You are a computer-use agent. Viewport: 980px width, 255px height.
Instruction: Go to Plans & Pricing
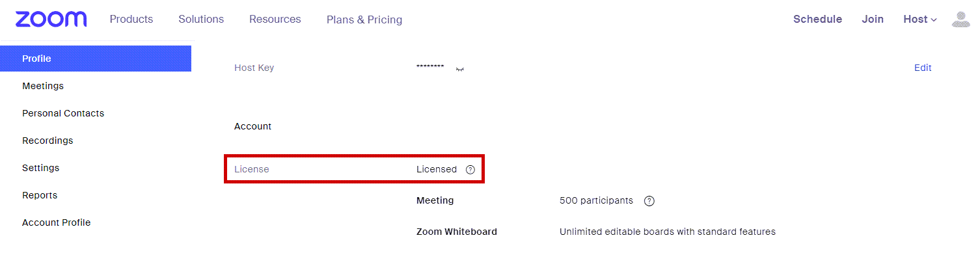click(x=364, y=20)
